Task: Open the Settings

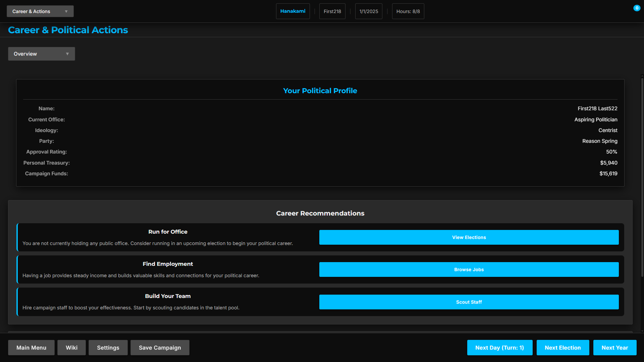Action: point(108,348)
